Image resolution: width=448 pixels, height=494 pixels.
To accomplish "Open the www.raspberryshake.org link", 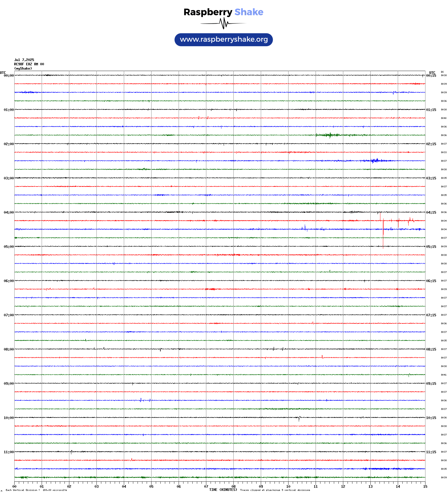I will click(x=224, y=40).
